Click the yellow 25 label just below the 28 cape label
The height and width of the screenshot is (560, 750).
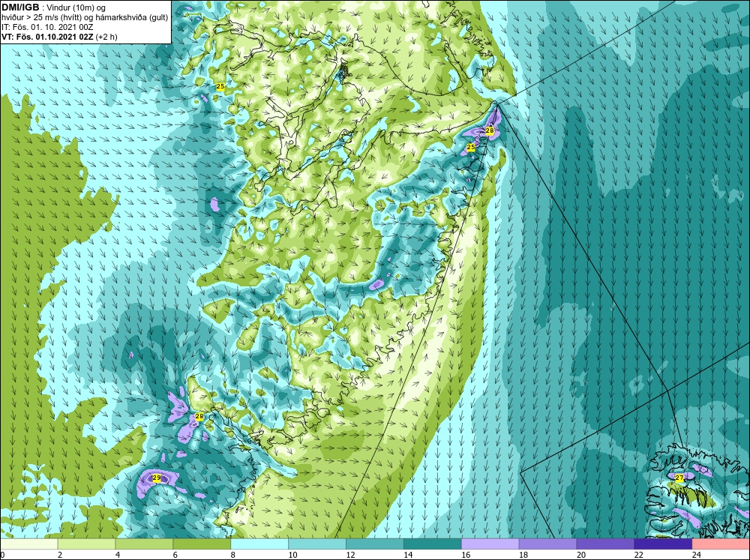coord(471,147)
